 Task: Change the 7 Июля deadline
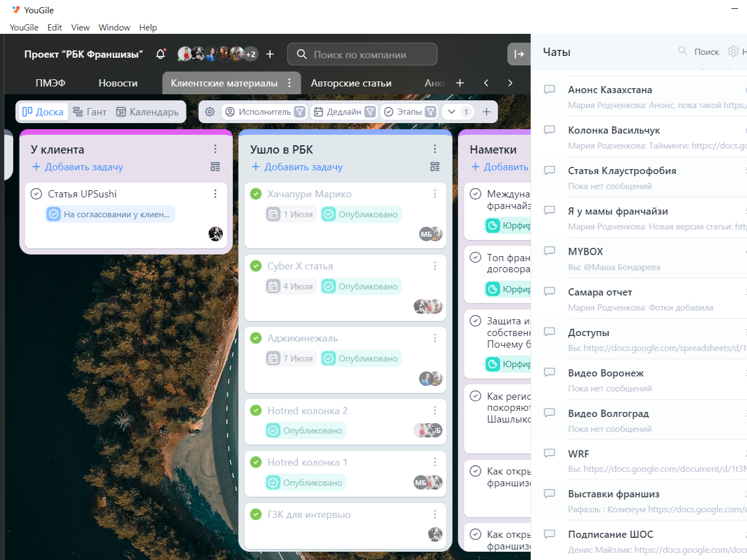(x=291, y=358)
